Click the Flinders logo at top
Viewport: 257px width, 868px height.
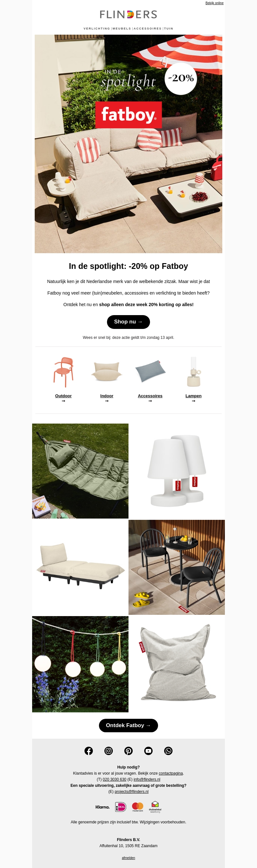128,14
